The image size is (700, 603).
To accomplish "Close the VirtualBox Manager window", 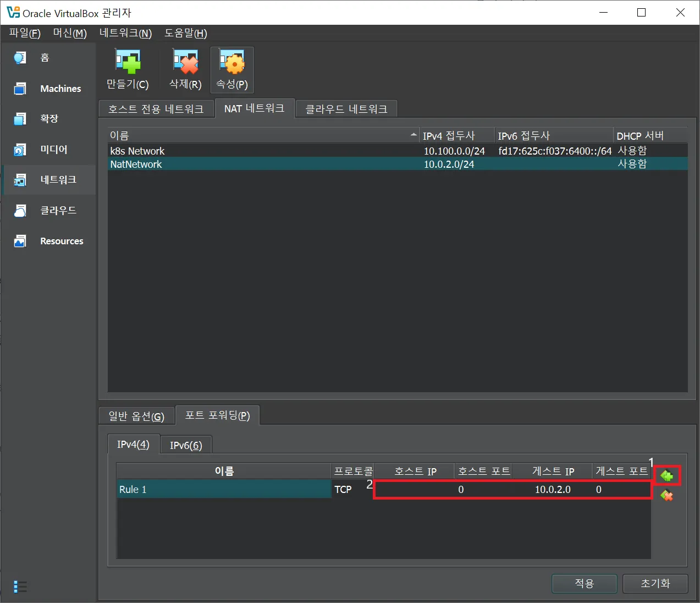I will tap(680, 12).
